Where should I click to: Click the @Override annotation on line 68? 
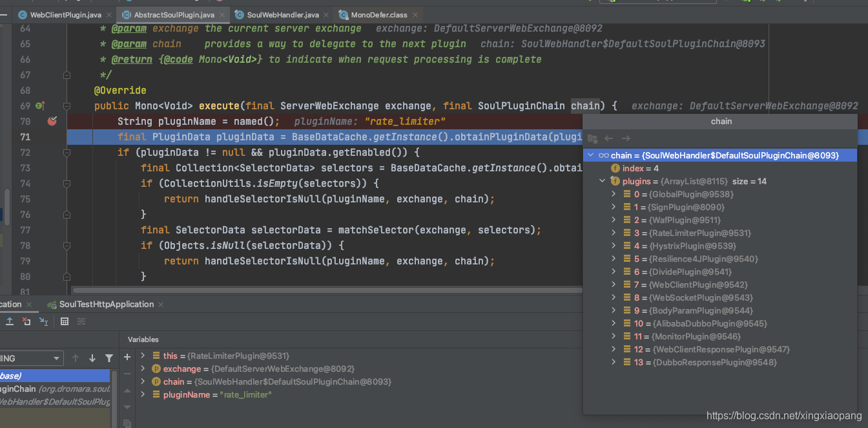click(x=120, y=91)
